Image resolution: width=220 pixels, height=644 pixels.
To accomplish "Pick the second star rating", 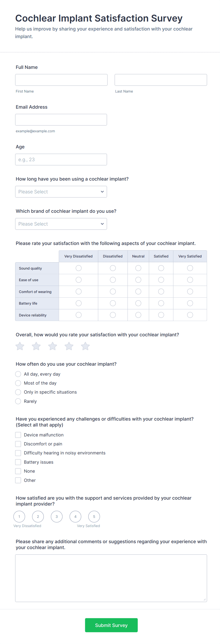I will (x=36, y=346).
